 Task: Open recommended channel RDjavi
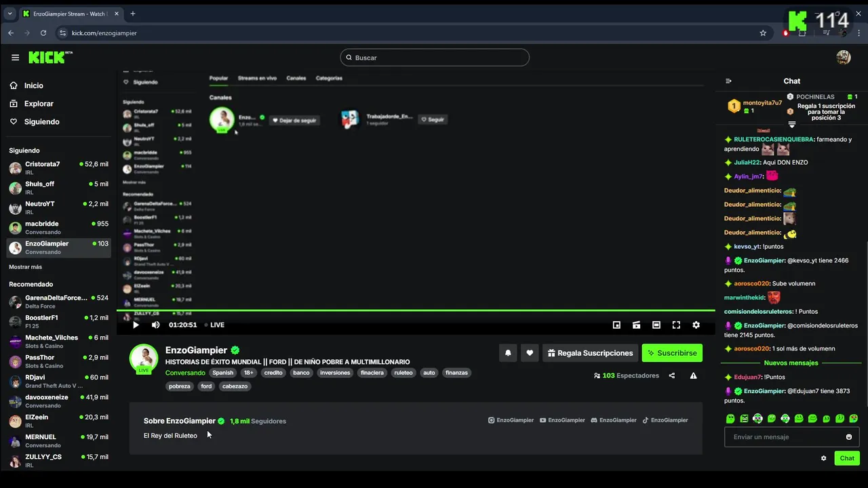[58, 381]
